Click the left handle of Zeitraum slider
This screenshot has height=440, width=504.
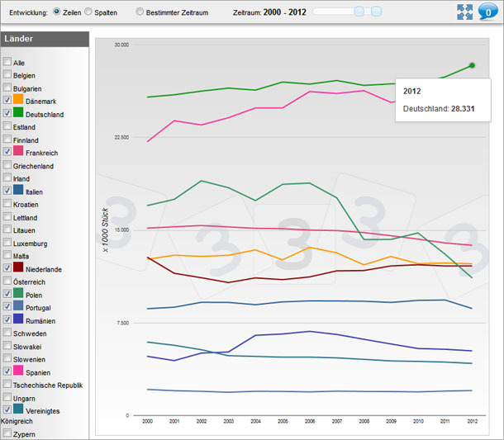click(x=359, y=12)
